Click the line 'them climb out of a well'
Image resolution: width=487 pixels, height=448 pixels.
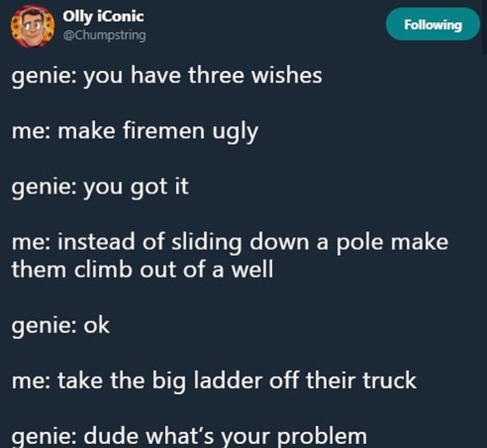click(142, 269)
